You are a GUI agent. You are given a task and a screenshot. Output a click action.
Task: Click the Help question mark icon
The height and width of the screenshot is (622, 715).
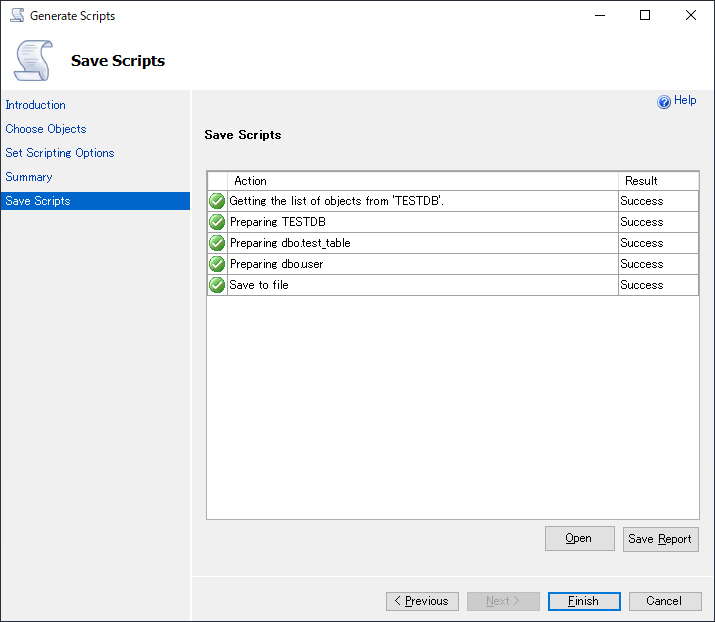click(x=664, y=102)
